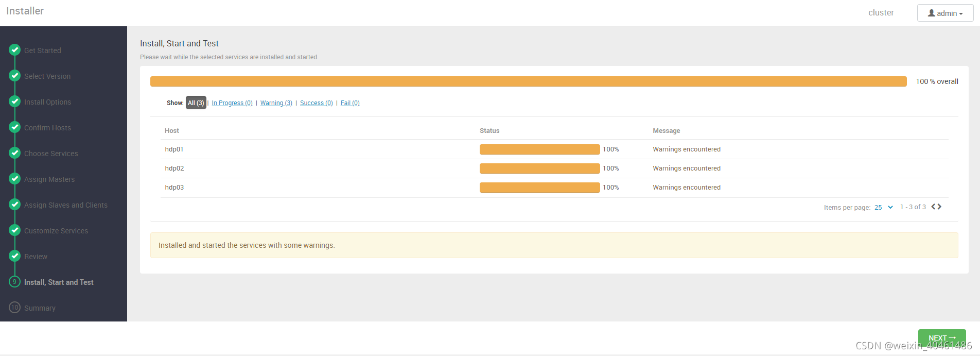
Task: Click the hdp03 status progress bar
Action: (540, 188)
